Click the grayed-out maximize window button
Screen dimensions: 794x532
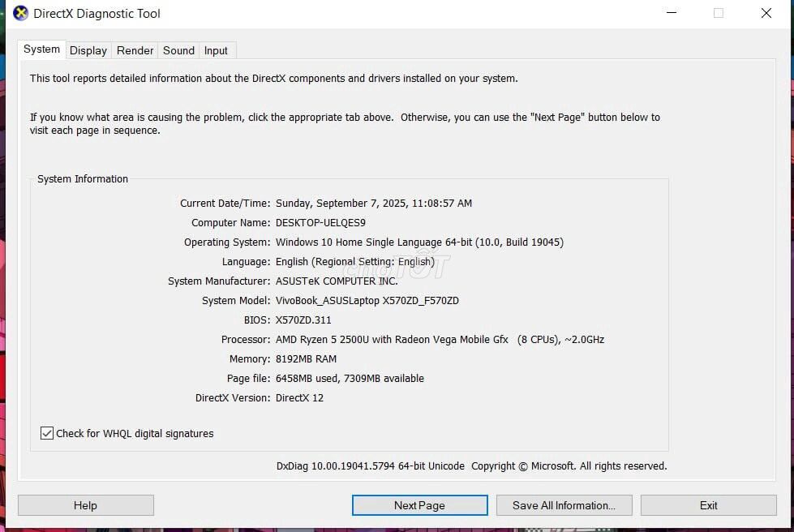point(718,13)
